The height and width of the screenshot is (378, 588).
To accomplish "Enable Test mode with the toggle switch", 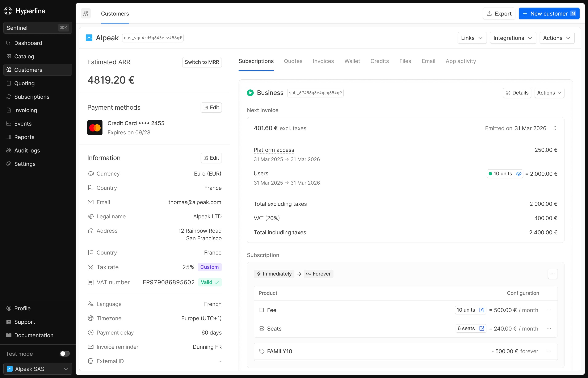I will (x=64, y=353).
